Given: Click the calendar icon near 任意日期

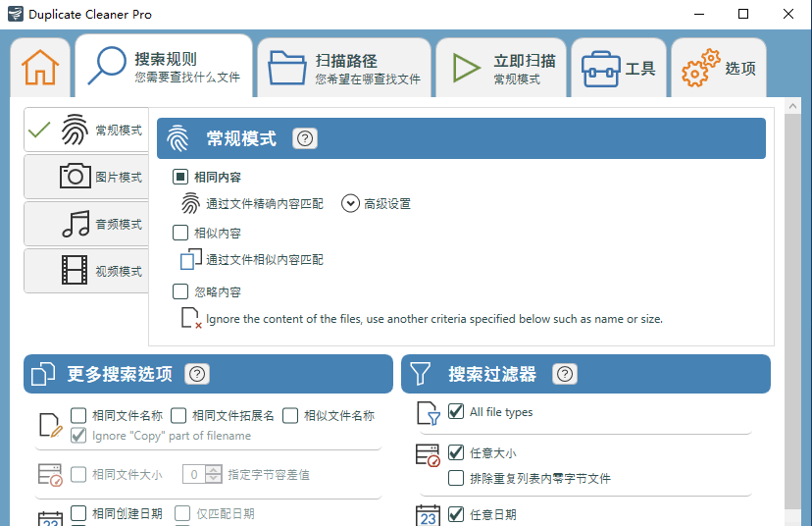Looking at the screenshot, I should pos(428,515).
